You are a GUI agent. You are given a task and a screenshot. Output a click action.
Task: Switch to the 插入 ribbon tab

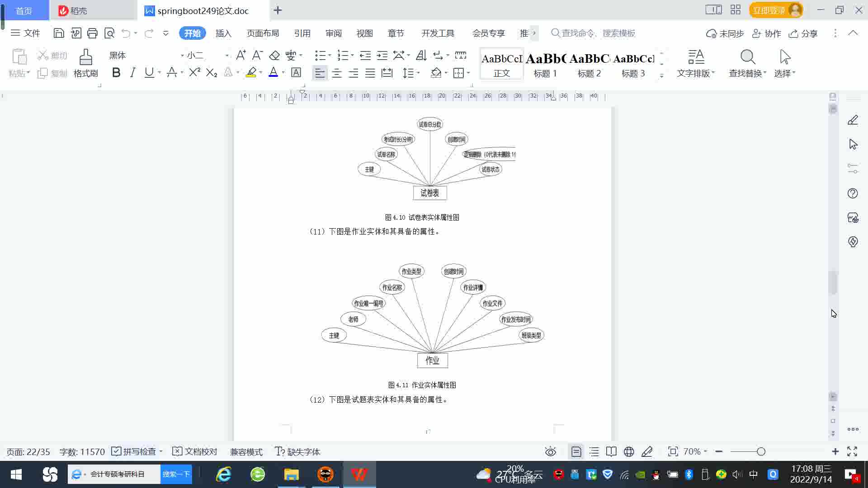click(223, 33)
